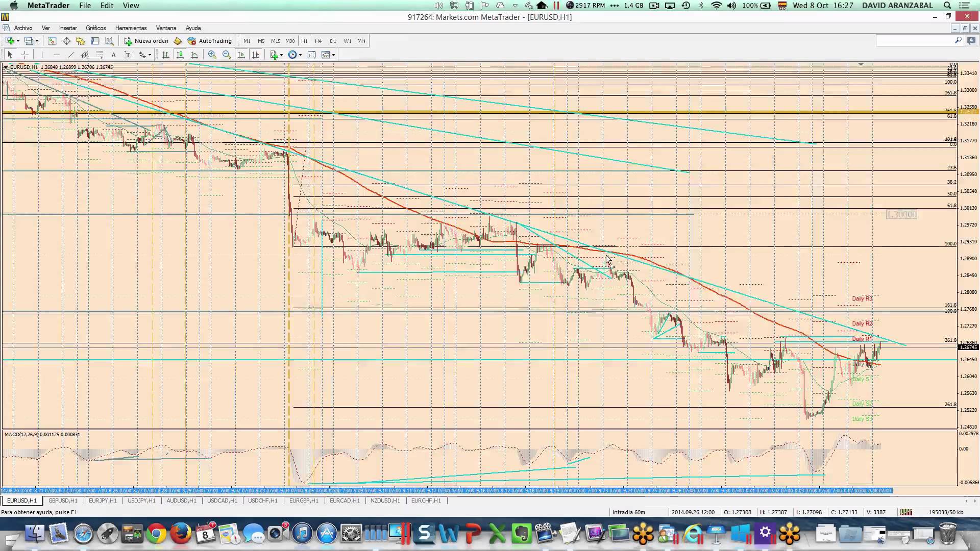This screenshot has width=980, height=551.
Task: Switch to the GBPUSD,H1 chart tab
Action: (63, 500)
